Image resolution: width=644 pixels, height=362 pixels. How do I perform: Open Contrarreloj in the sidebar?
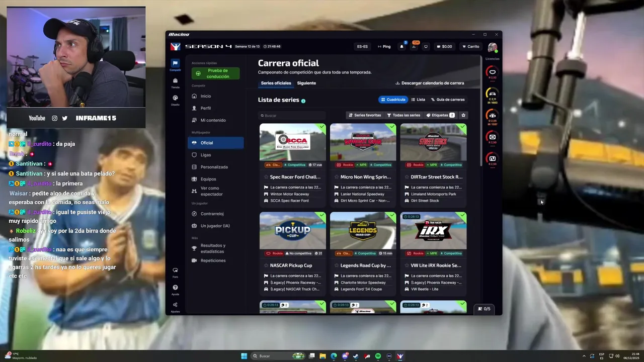[216, 214]
